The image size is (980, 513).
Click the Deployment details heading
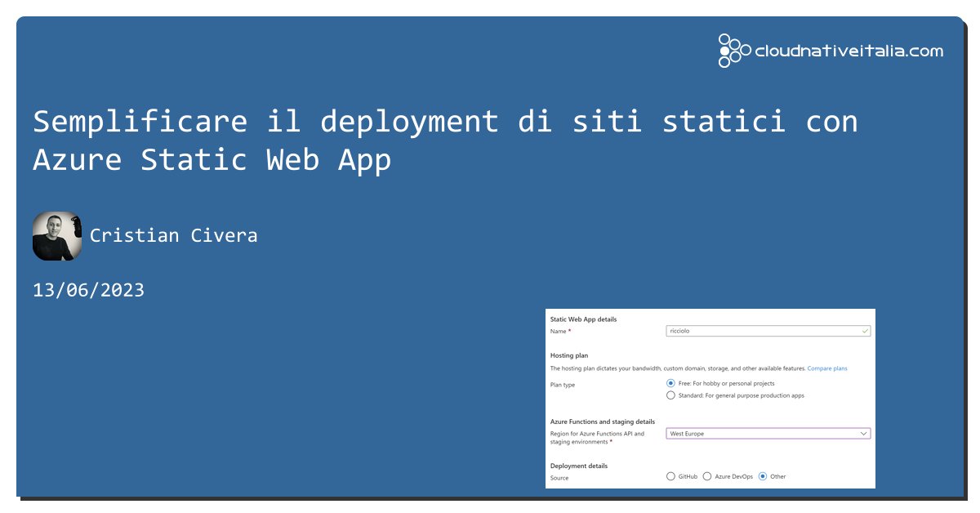pyautogui.click(x=579, y=466)
